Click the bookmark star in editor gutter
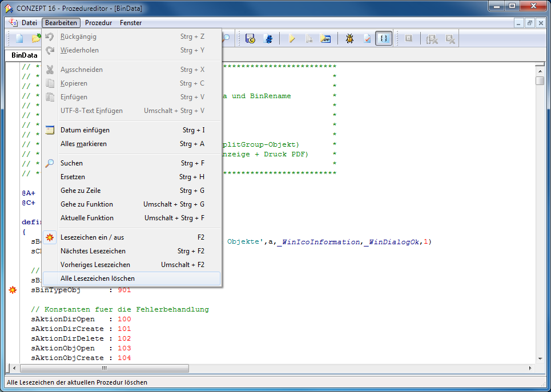 [x=13, y=290]
